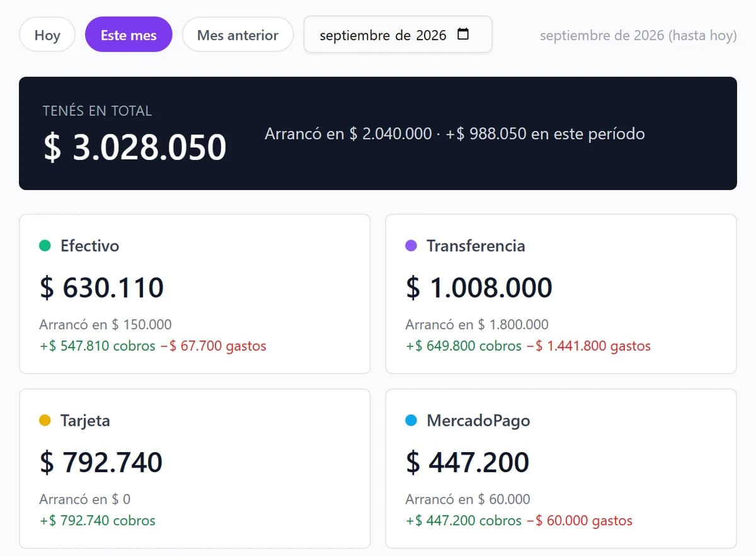
Task: Click −$ 1.441.800 gastos in Transferencia
Action: coord(588,346)
